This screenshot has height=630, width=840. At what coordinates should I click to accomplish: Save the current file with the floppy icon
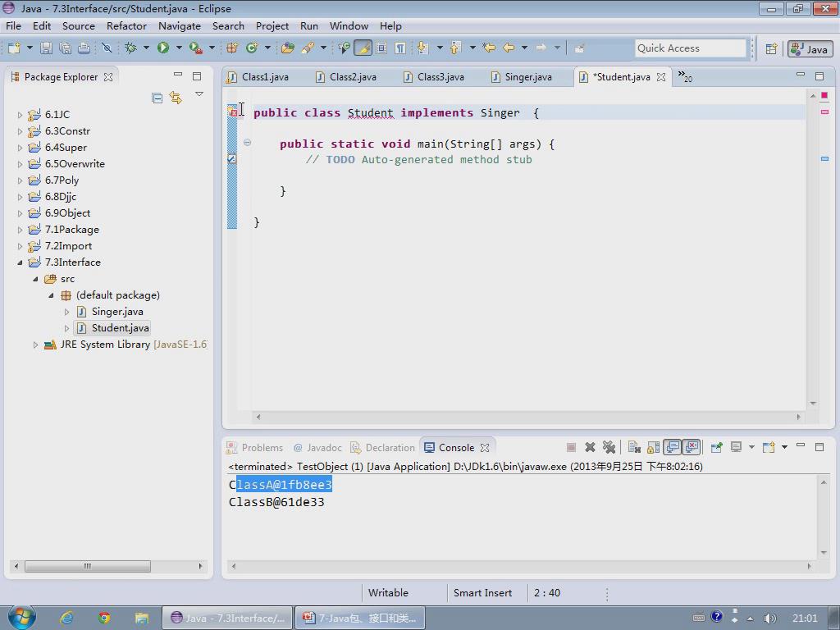(x=47, y=48)
